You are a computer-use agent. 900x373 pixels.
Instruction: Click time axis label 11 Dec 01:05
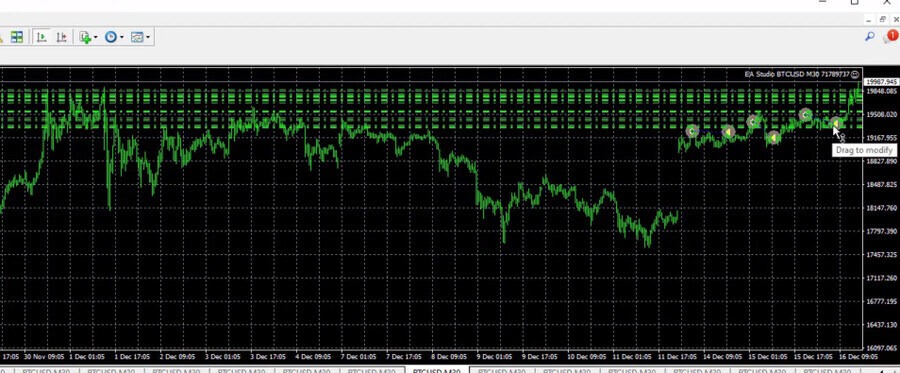pyautogui.click(x=632, y=356)
